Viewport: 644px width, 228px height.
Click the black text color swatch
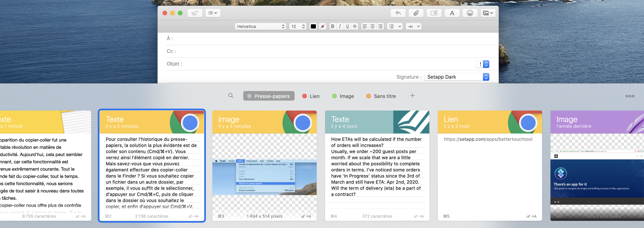click(x=313, y=26)
